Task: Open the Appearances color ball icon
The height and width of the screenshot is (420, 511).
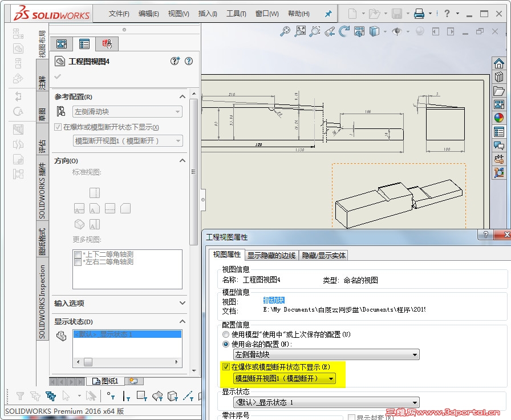Action: coord(498,118)
